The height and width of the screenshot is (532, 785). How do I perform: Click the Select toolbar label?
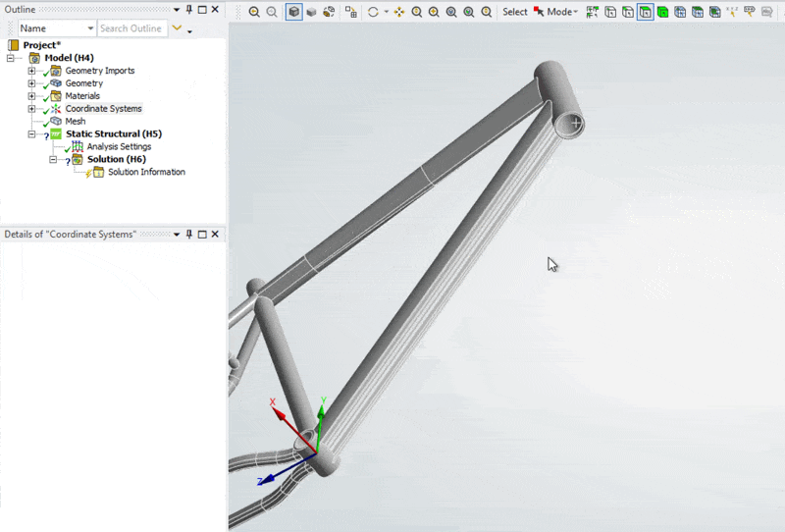tap(514, 12)
